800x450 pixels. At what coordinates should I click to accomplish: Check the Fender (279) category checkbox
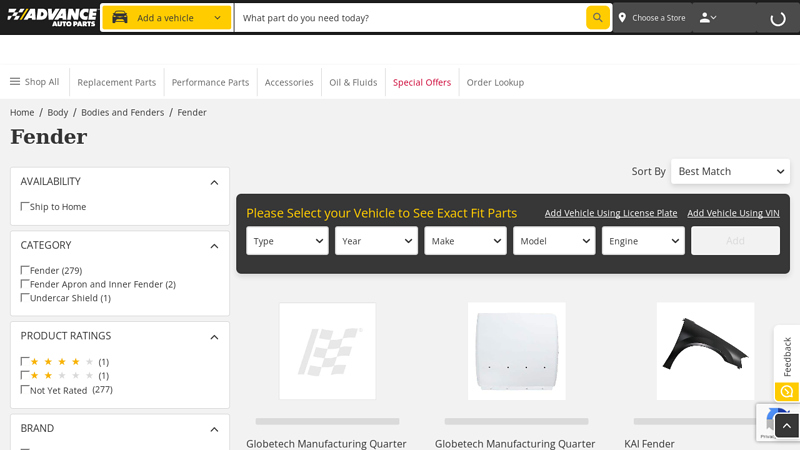pos(24,270)
